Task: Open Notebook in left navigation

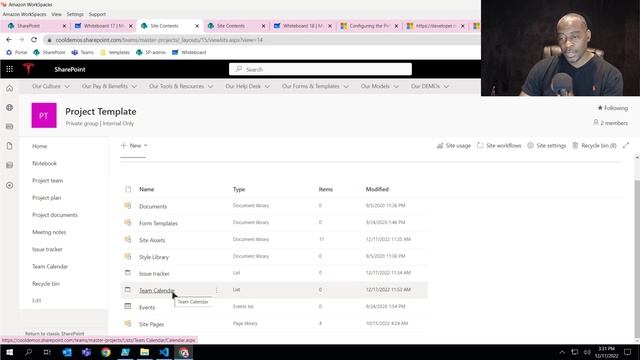Action: point(44,163)
